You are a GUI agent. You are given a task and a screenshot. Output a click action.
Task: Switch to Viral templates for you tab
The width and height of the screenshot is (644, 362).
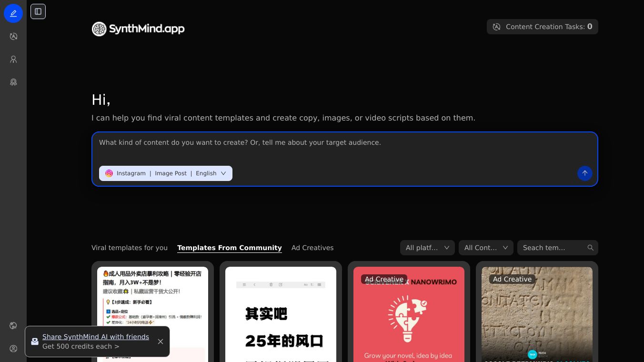click(130, 248)
